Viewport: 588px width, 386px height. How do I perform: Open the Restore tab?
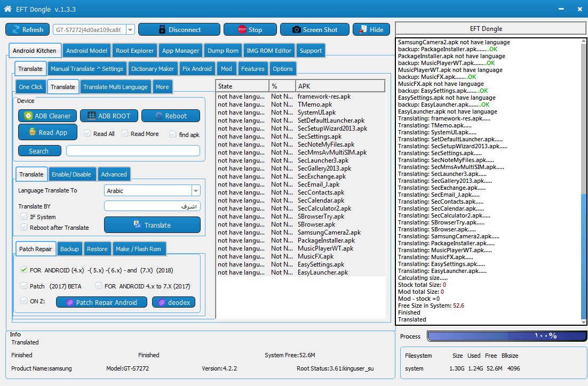(97, 249)
